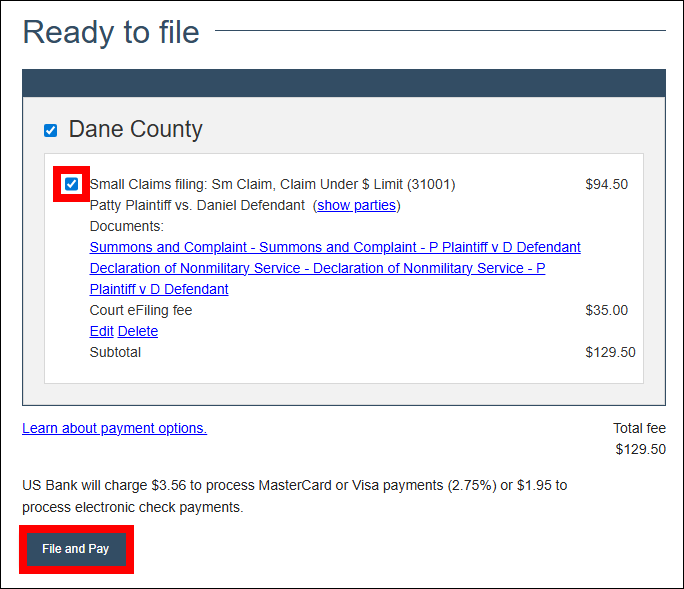Delete the small claims filing
The image size is (684, 589).
tap(138, 331)
